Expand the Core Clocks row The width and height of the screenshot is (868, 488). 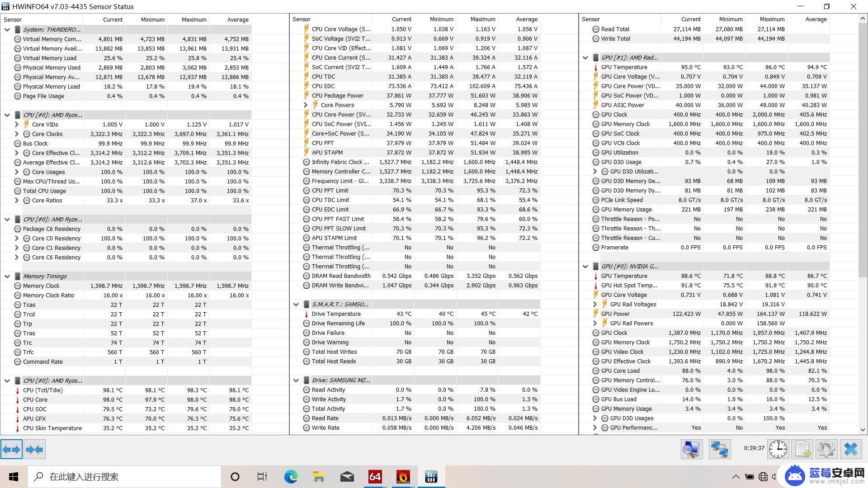[17, 134]
